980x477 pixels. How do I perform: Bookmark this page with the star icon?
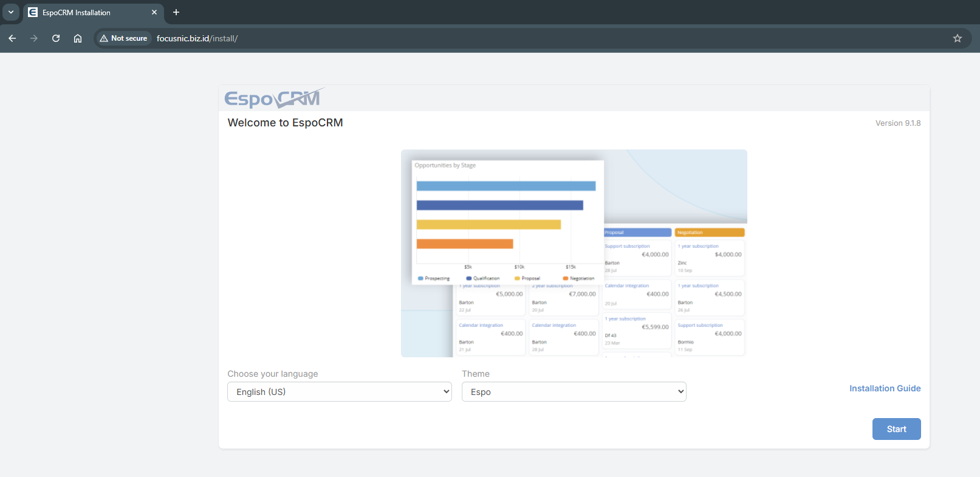pyautogui.click(x=957, y=38)
